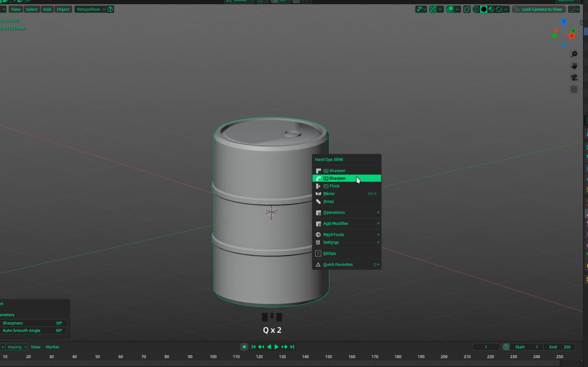Screen dimensions: 588x367
Task: Expand the Add Modifier submenu
Action: tap(336, 223)
